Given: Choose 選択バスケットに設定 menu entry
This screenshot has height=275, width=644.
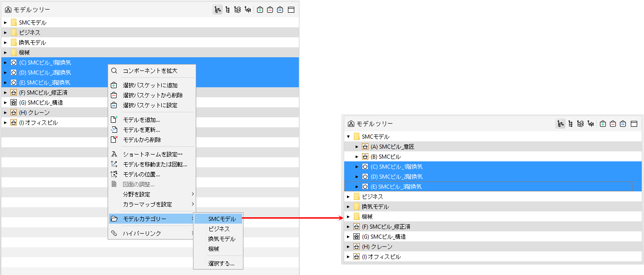Looking at the screenshot, I should (x=152, y=105).
